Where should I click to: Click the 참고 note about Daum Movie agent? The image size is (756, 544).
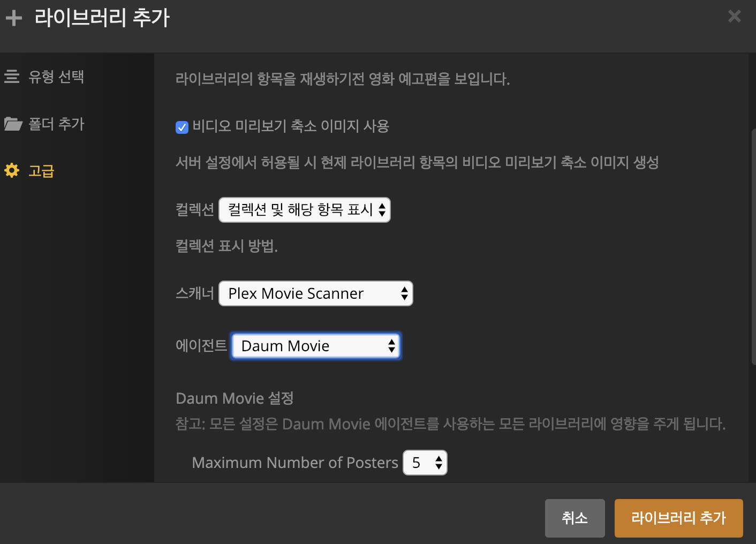point(451,424)
